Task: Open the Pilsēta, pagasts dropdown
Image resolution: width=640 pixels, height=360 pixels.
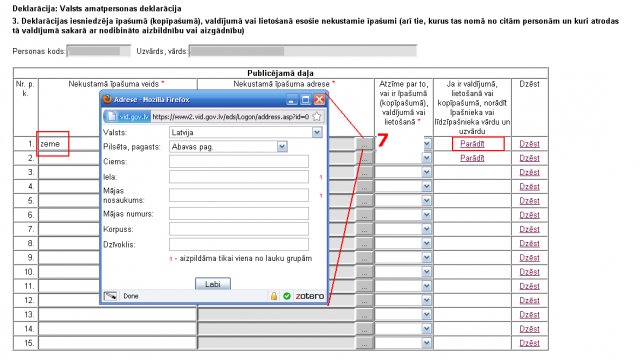Action: [282, 147]
